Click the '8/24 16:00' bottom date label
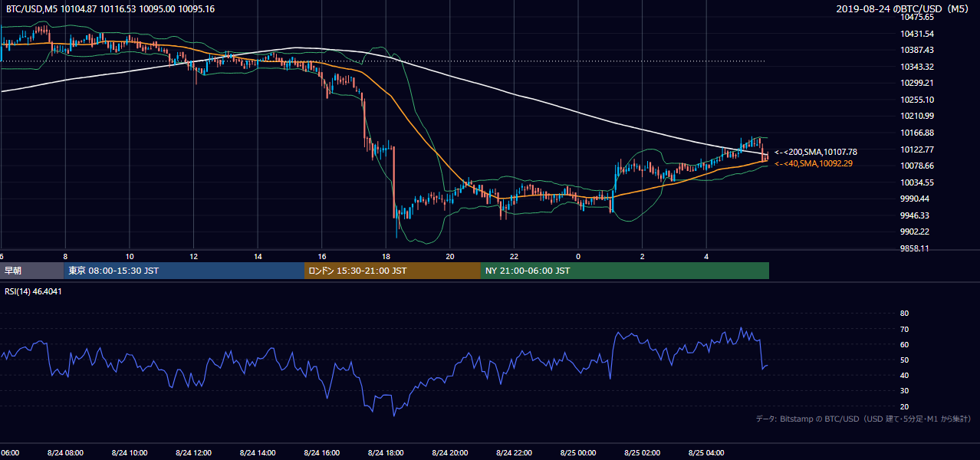This screenshot has width=980, height=460. click(x=321, y=452)
